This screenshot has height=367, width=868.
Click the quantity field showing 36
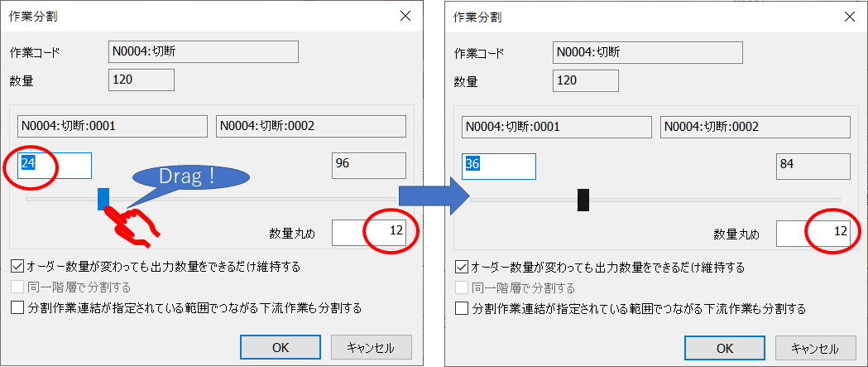499,166
